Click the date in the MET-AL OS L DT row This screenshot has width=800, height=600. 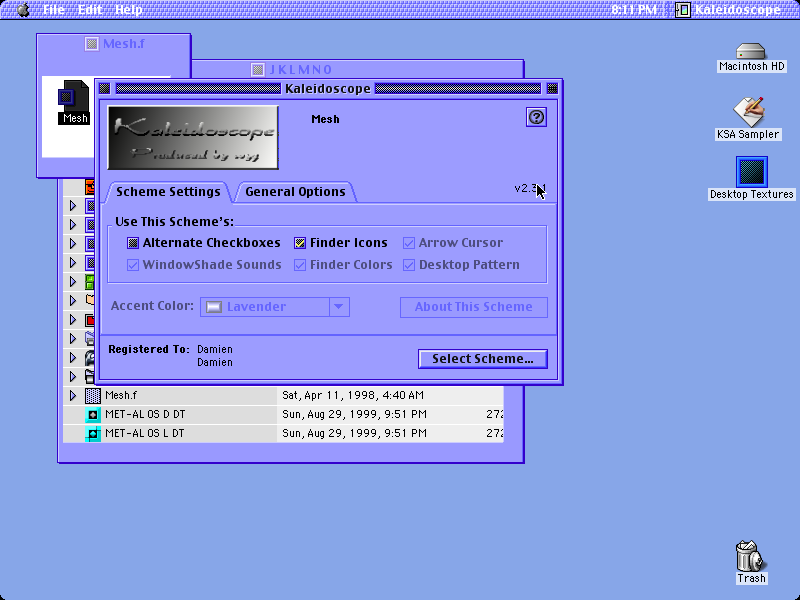pyautogui.click(x=355, y=434)
